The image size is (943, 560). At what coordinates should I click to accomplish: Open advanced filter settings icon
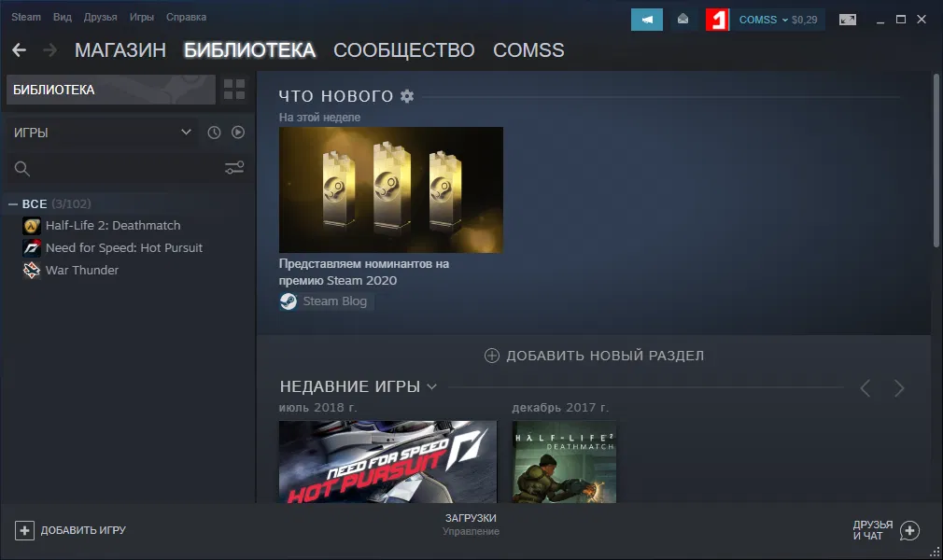pyautogui.click(x=234, y=168)
